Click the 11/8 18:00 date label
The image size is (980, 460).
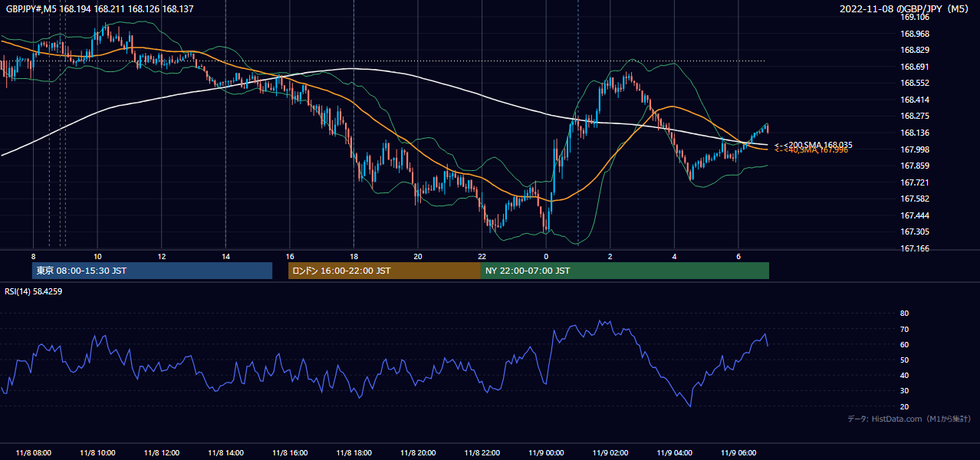(354, 453)
